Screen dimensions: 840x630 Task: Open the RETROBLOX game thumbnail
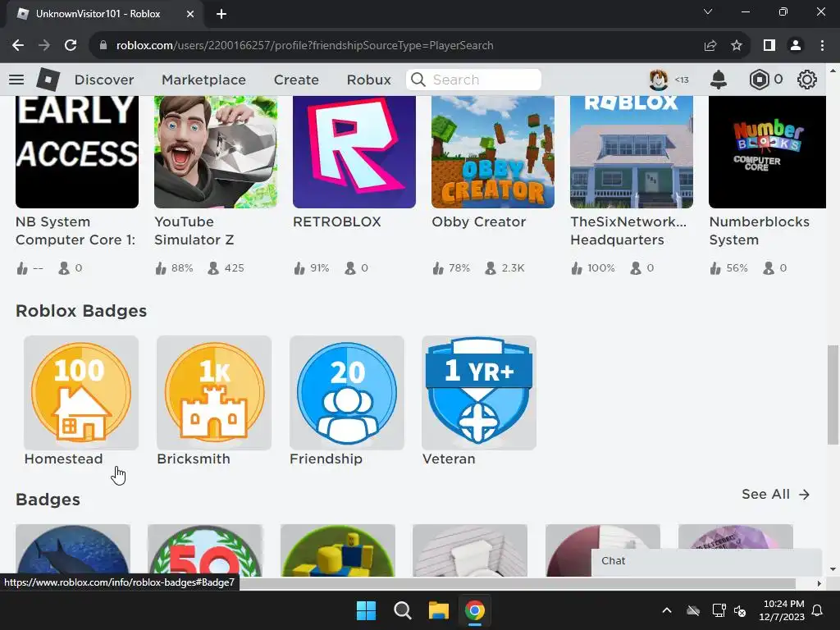point(354,152)
